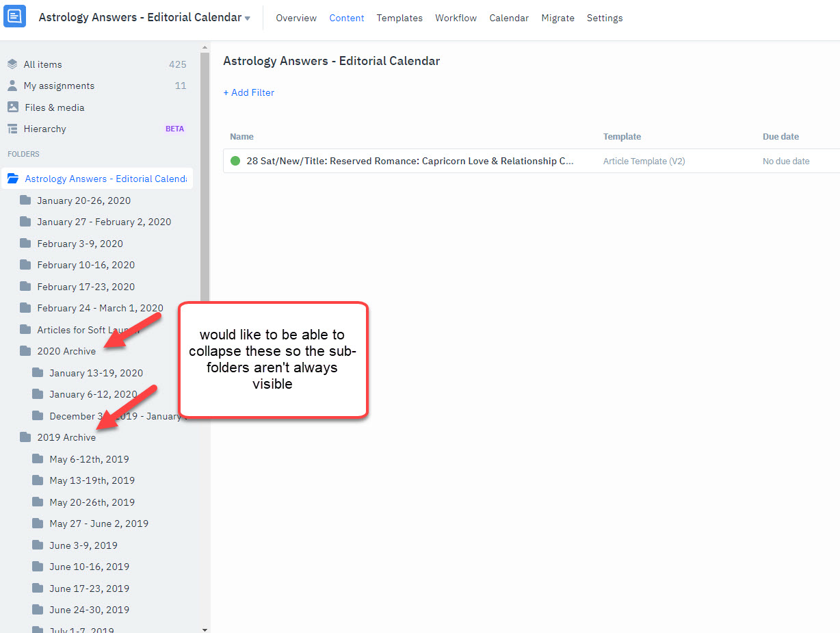Click folder icon beside January 27 - February 2, 2020

tap(25, 222)
